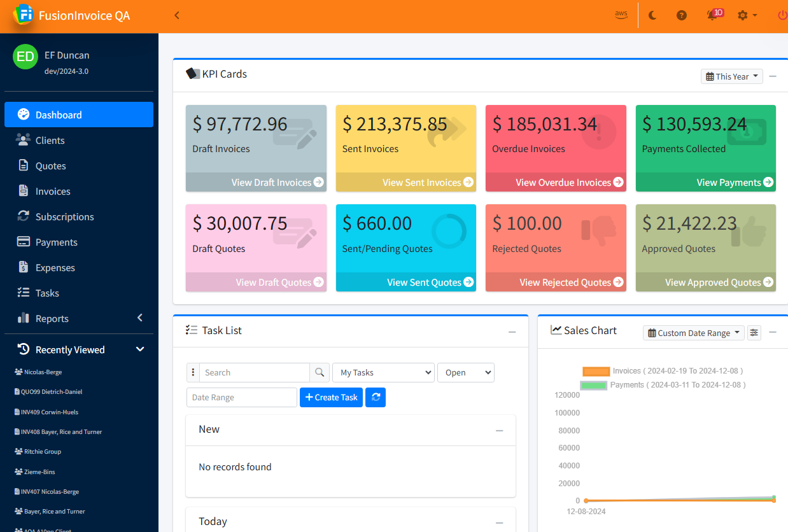The width and height of the screenshot is (788, 532).
Task: Click the Date Range input field
Action: coord(241,397)
